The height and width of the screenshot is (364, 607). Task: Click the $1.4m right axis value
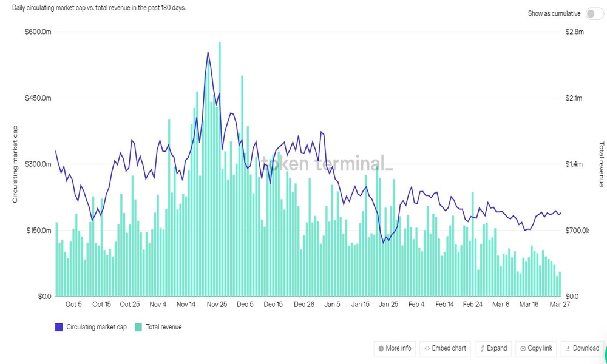(574, 164)
